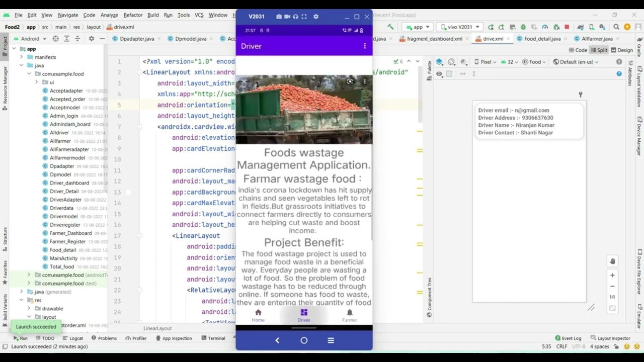Switch editor to Split view mode
Image resolution: width=644 pixels, height=362 pixels.
pyautogui.click(x=599, y=50)
